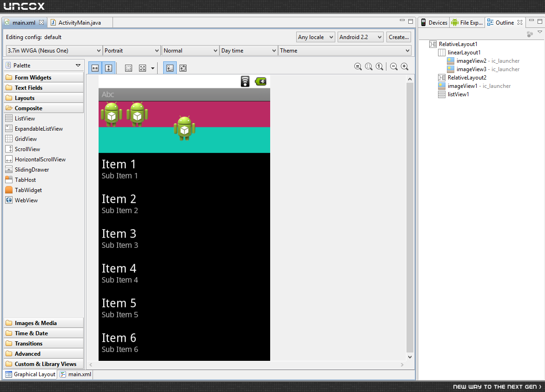The height and width of the screenshot is (392, 545).
Task: Open dropdown arrow next to emulate size icon
Action: (x=153, y=68)
